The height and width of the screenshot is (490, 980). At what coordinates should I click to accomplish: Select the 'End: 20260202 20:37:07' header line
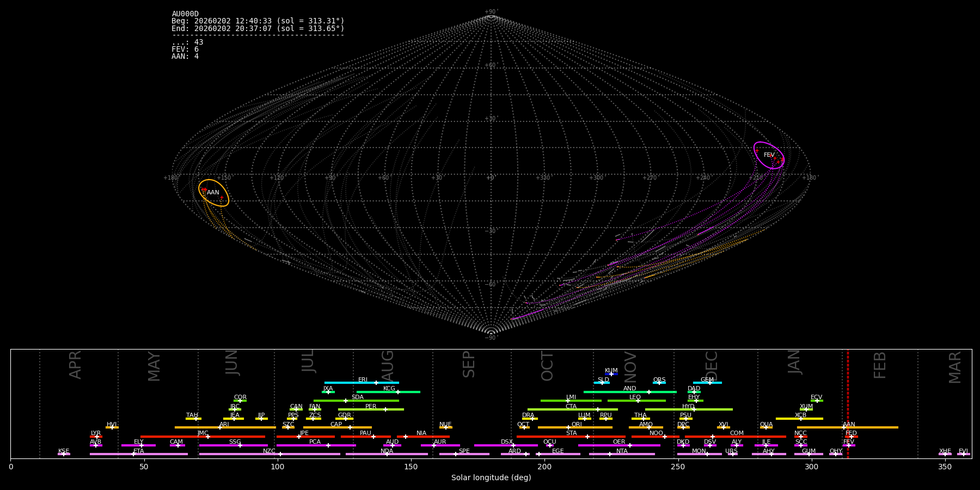(258, 28)
